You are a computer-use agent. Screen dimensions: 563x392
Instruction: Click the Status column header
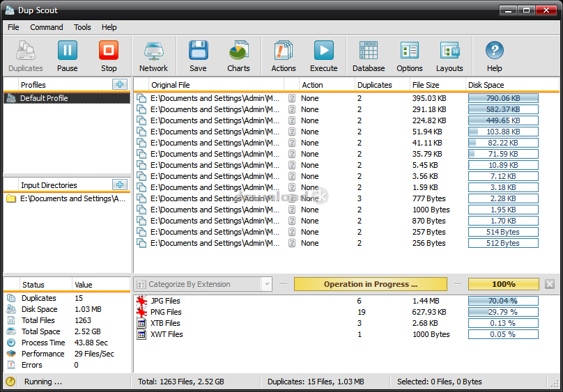point(45,285)
